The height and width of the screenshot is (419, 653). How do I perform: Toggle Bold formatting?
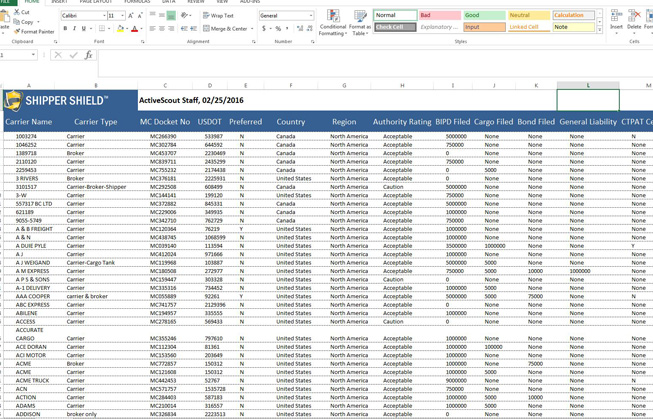pos(65,29)
